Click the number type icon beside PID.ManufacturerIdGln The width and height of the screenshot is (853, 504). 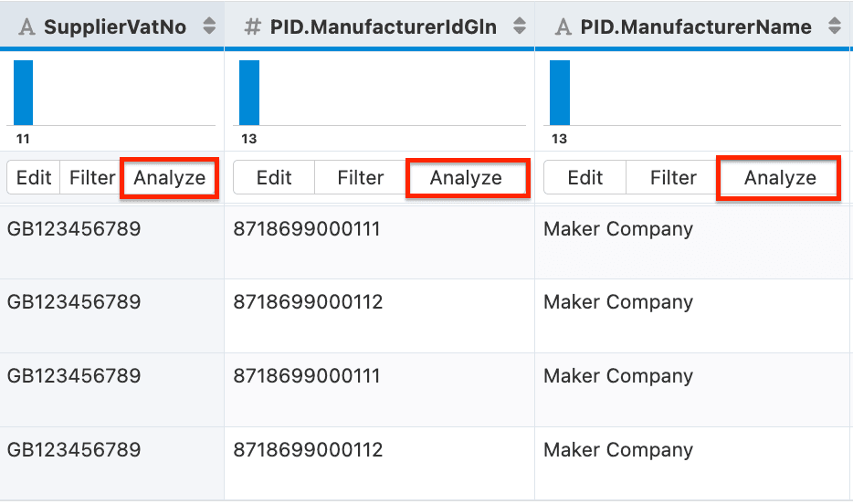[x=253, y=27]
